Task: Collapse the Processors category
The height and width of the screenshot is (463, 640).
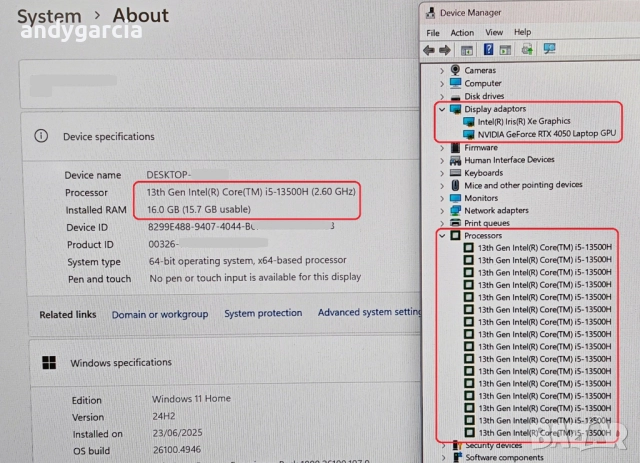Action: pyautogui.click(x=442, y=236)
